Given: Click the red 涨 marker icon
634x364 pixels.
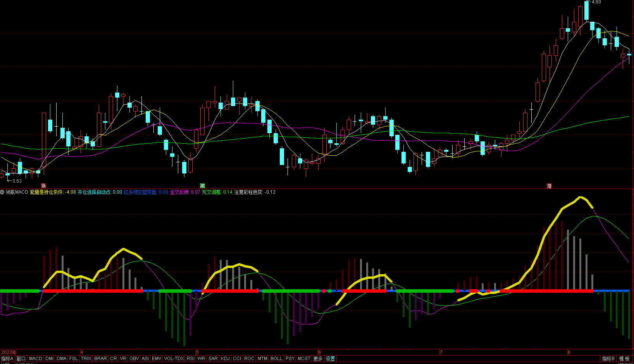Looking at the screenshot, I should tap(43, 186).
